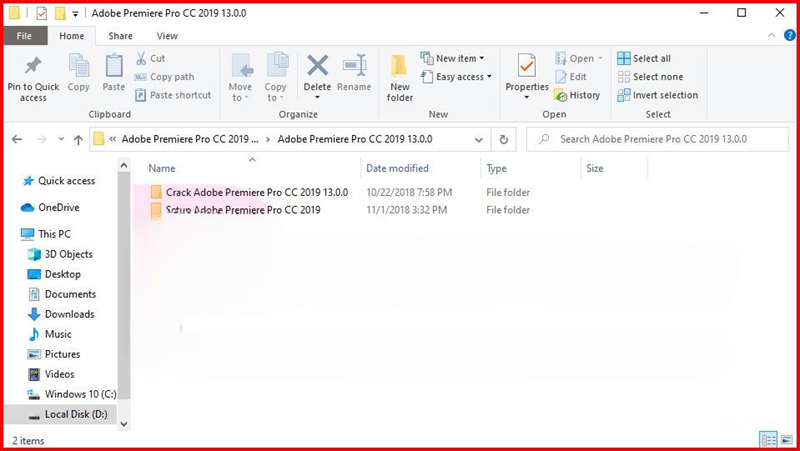Click the Rename icon in Organize group

point(354,68)
